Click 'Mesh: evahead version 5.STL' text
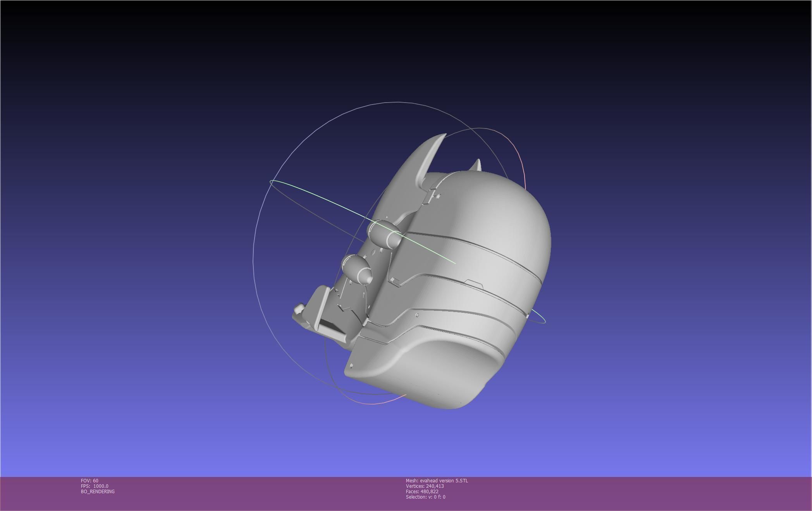 437,481
